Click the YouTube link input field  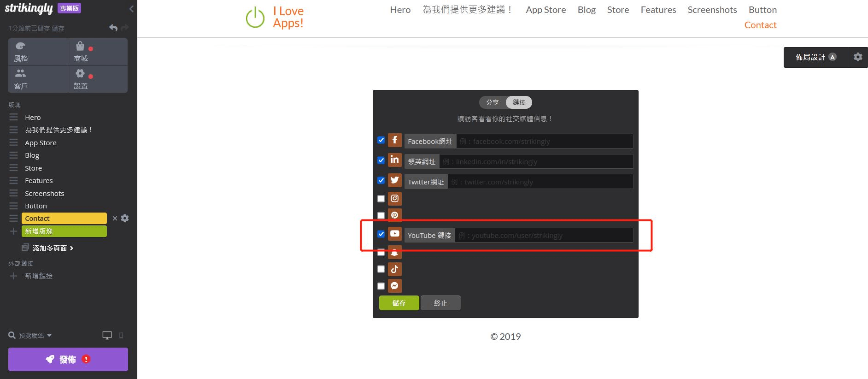click(x=544, y=235)
